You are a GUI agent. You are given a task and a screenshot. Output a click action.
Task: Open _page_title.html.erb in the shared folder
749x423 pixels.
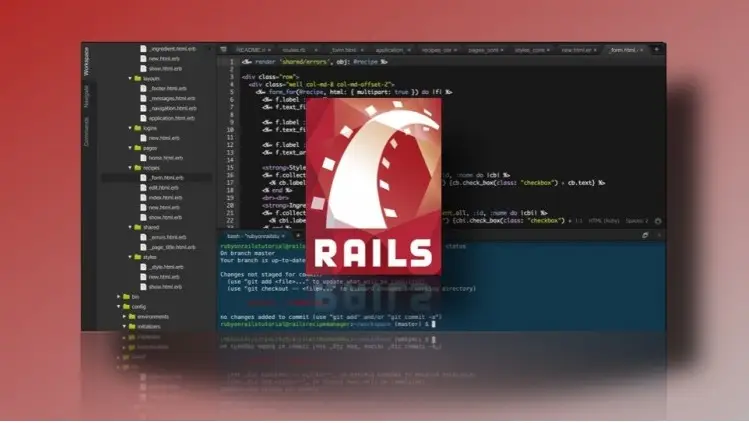point(172,247)
